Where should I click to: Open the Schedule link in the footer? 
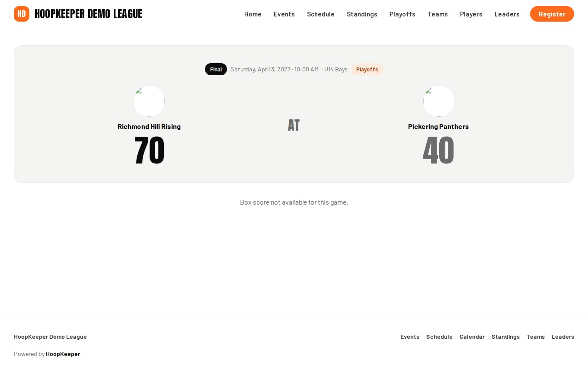click(439, 337)
